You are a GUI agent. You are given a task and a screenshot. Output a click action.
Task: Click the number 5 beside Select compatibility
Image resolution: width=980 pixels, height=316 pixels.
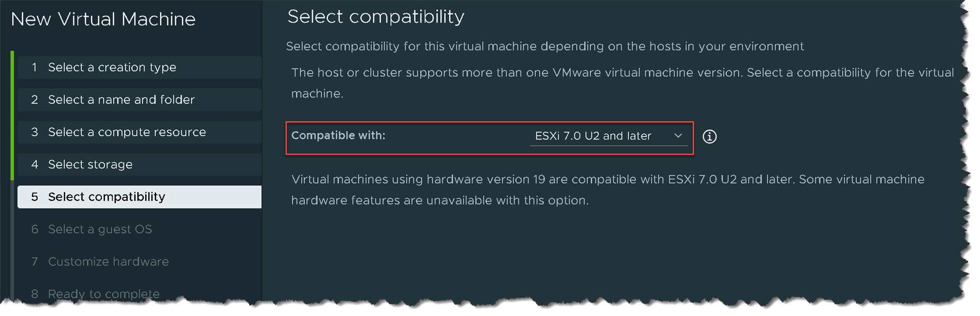(34, 196)
